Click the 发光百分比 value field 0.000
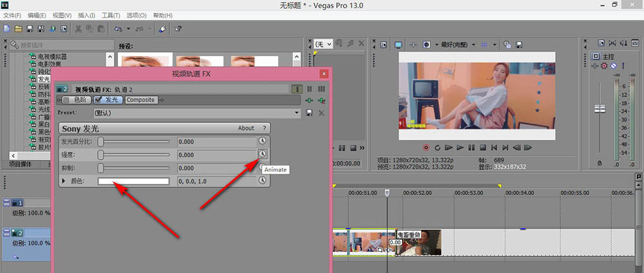Viewport: 644px width, 273px height. (216, 142)
